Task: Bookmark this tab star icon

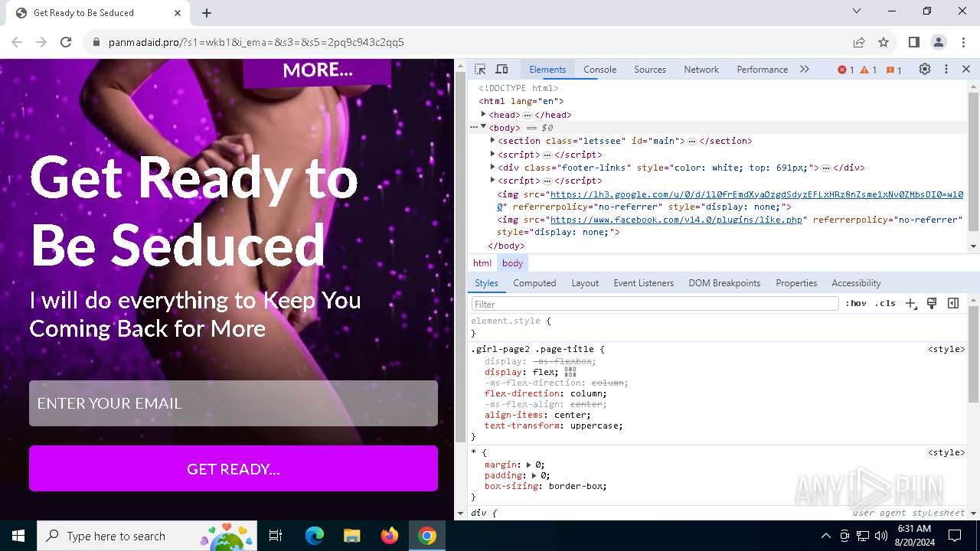Action: tap(884, 42)
